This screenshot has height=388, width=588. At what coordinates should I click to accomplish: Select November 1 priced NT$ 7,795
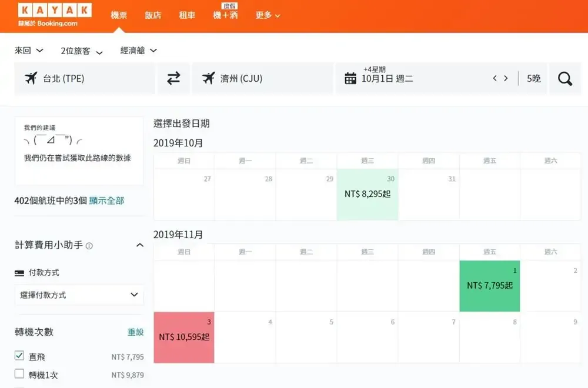(x=490, y=286)
